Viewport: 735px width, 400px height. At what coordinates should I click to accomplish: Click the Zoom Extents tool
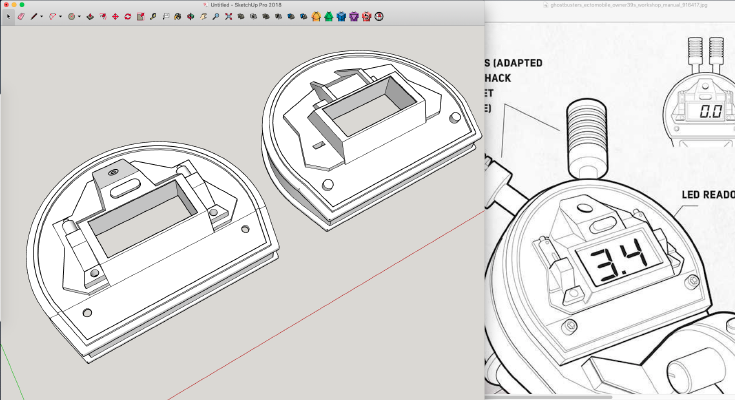point(228,16)
